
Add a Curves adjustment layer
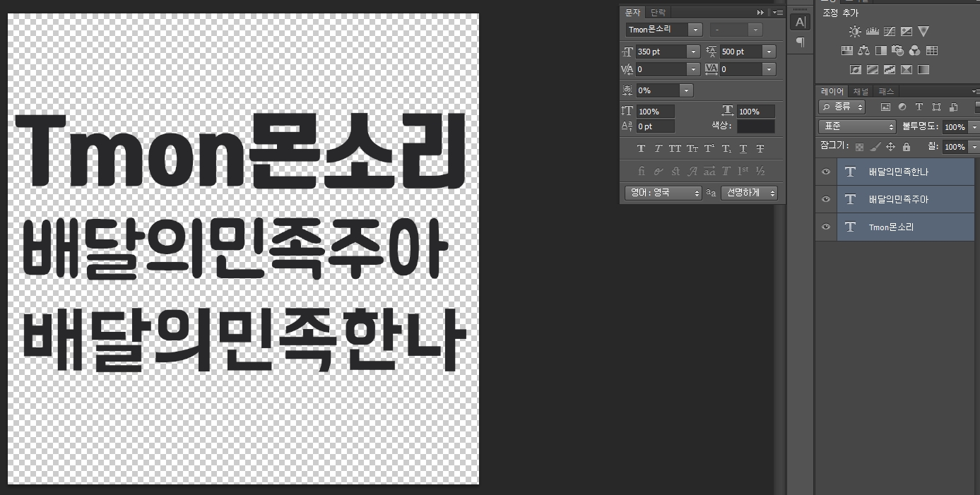coord(890,32)
